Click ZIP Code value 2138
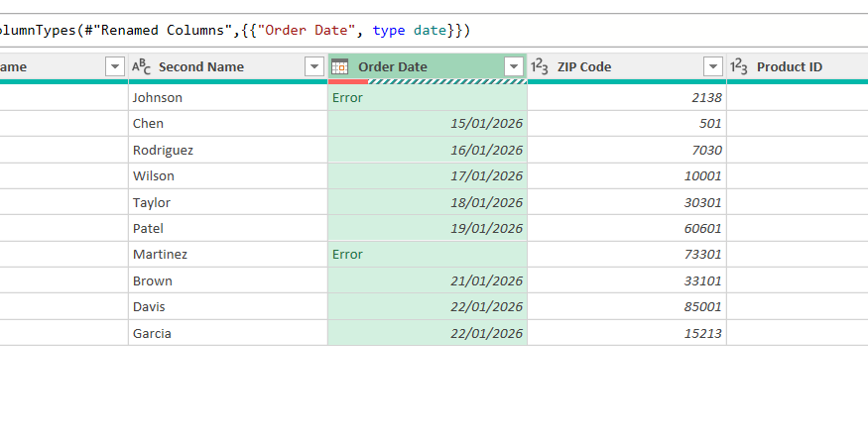The image size is (868, 446). pos(627,97)
